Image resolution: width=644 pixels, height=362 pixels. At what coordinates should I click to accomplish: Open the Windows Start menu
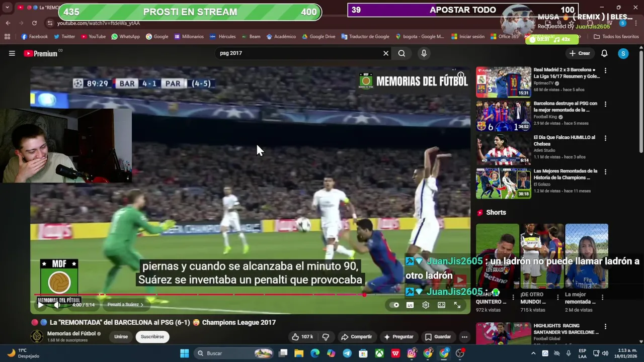tap(184, 353)
